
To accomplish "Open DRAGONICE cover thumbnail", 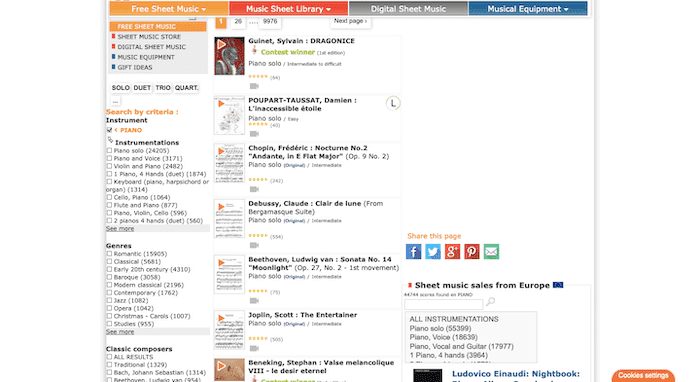I will pyautogui.click(x=229, y=56).
